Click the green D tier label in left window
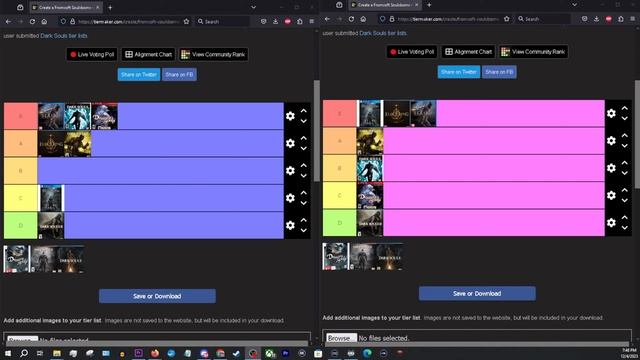 20,225
